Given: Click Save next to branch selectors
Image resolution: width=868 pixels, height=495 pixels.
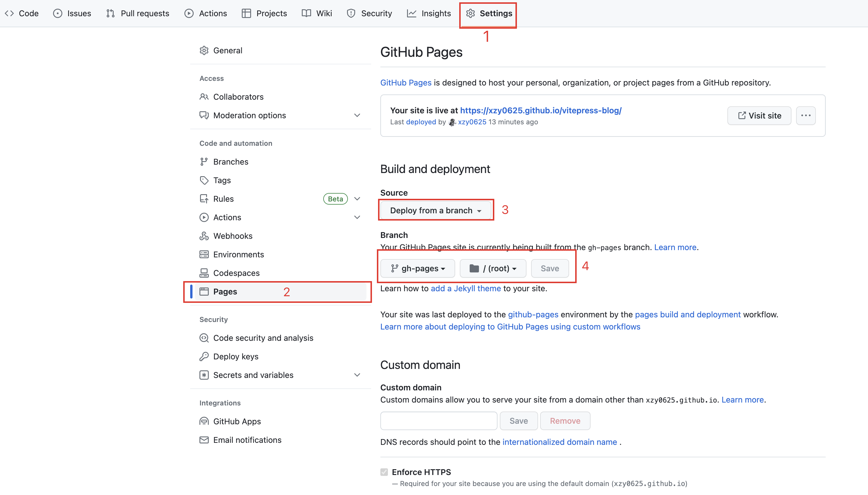Looking at the screenshot, I should 549,268.
